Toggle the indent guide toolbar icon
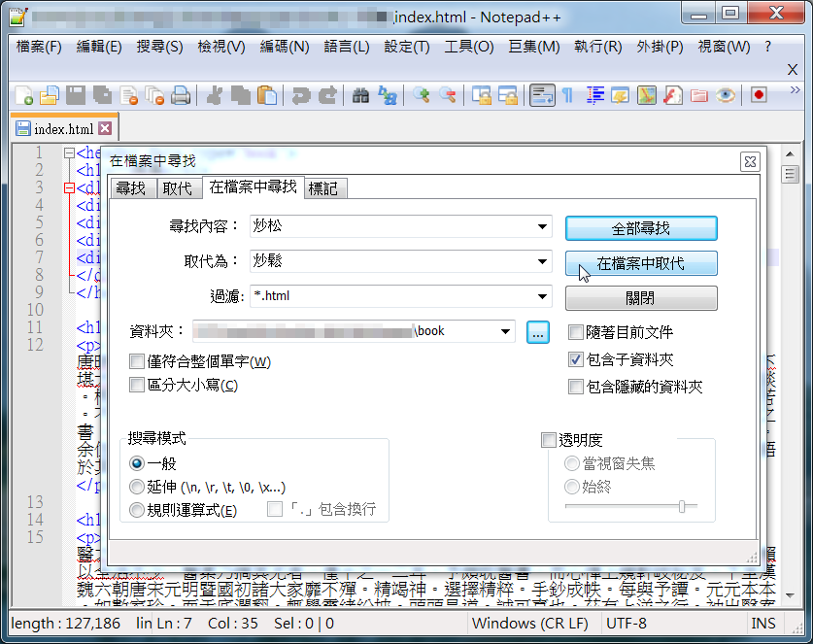 (594, 95)
